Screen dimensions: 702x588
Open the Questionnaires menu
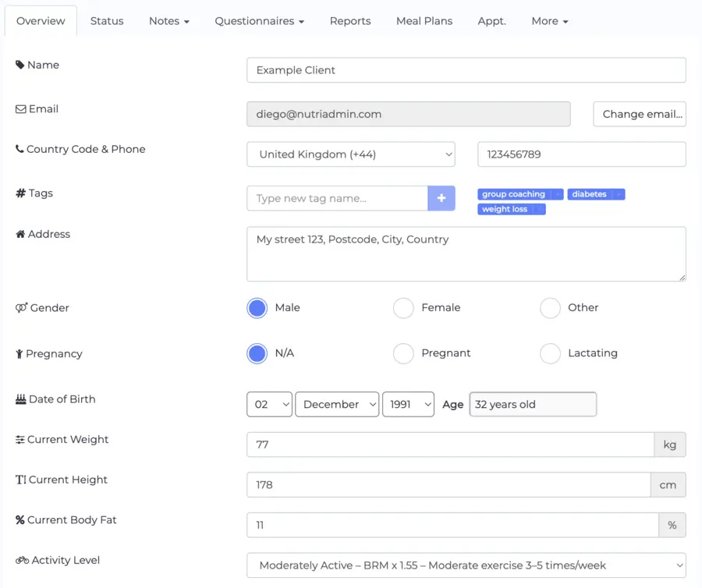tap(259, 21)
